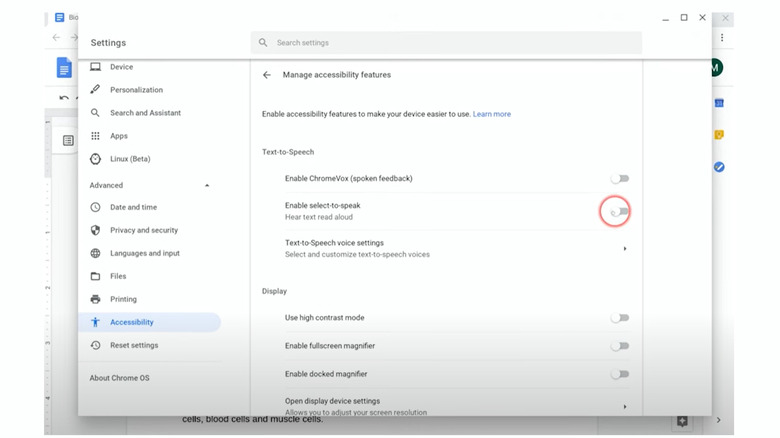Click 'Select and customize text-to-speech voices' text
This screenshot has height=438, width=780.
pyautogui.click(x=357, y=254)
